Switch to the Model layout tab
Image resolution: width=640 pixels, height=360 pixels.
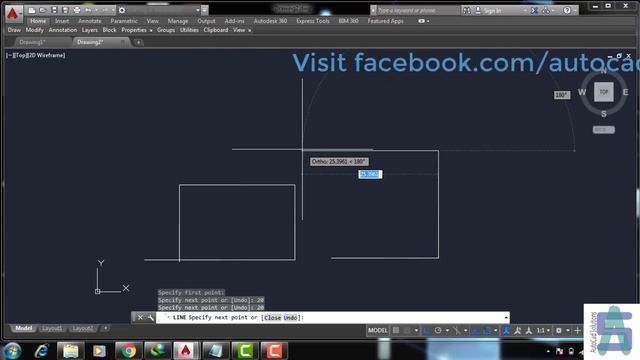coord(23,328)
